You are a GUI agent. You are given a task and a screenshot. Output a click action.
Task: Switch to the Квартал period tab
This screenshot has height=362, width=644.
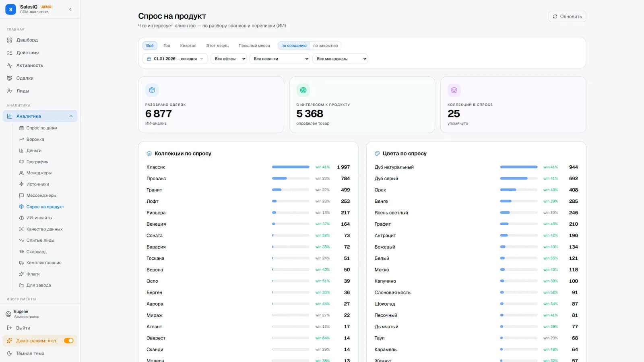tap(188, 45)
